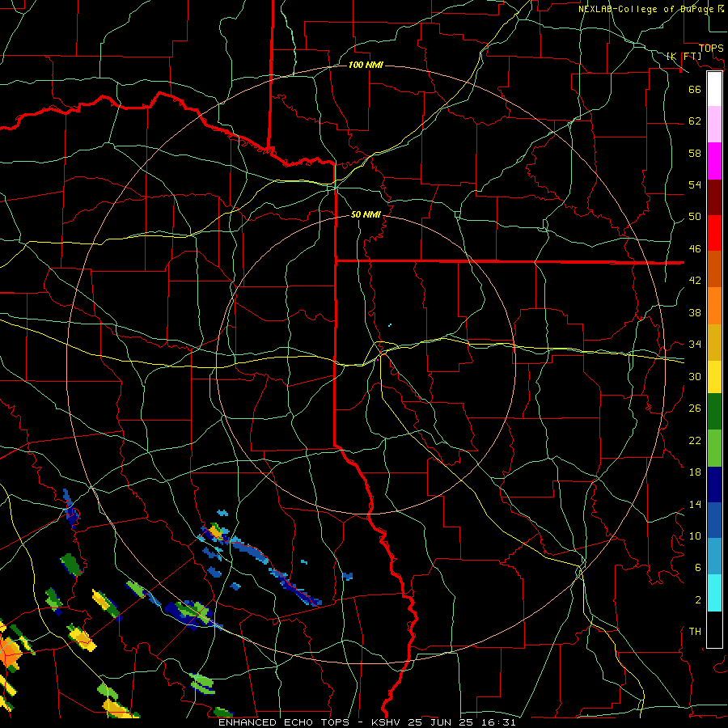Click the gold 34 kft legend swatch
728x728 pixels.
(x=714, y=342)
